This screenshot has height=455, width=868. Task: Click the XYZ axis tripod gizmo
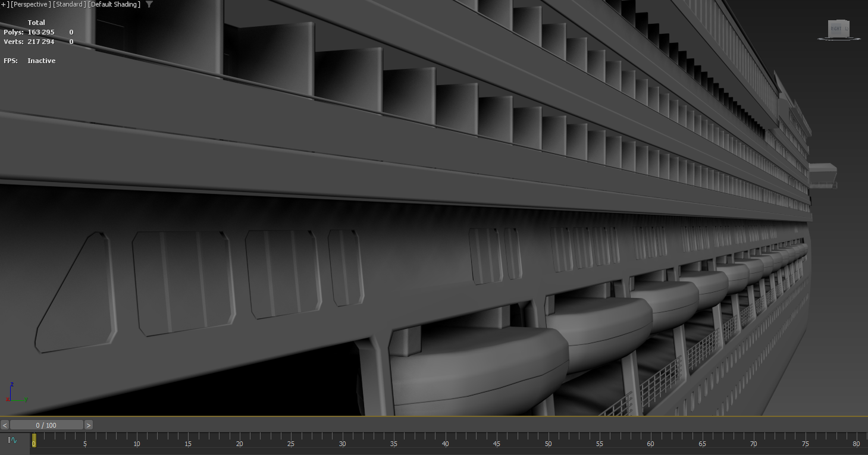[17, 393]
